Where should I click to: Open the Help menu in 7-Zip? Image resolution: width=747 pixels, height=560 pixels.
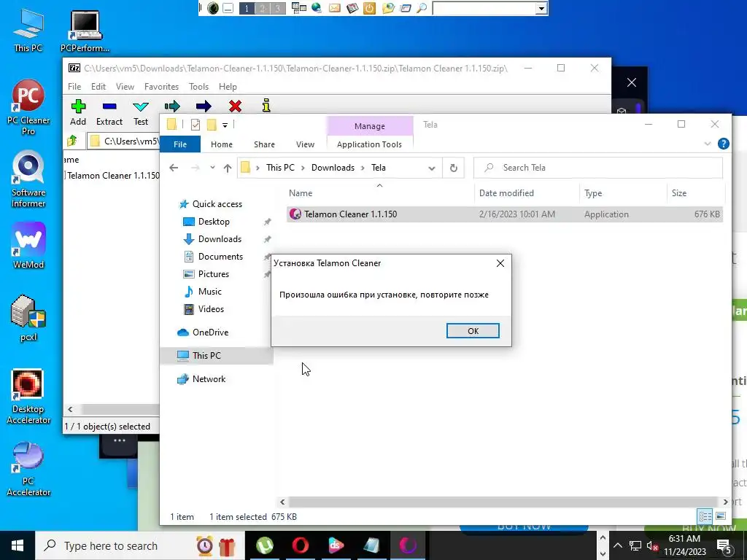[228, 87]
